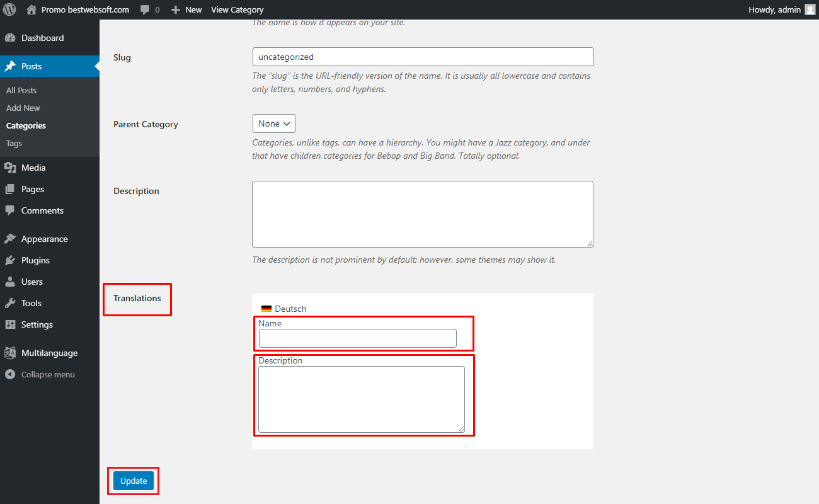Open Posts menu item
Image resolution: width=819 pixels, height=504 pixels.
(50, 66)
